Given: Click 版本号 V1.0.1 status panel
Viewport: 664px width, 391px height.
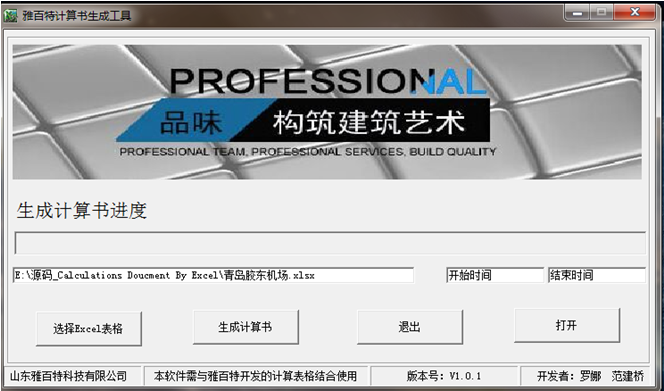Looking at the screenshot, I should (445, 375).
